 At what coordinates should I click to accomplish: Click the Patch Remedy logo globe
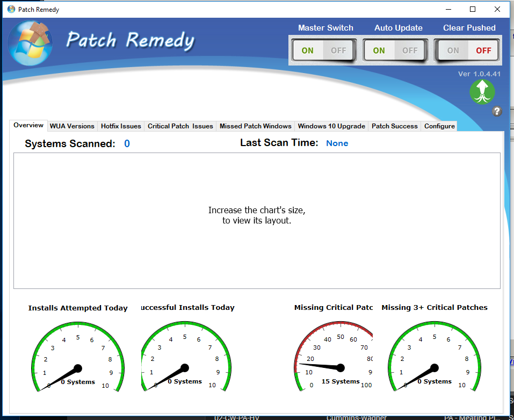pyautogui.click(x=30, y=44)
